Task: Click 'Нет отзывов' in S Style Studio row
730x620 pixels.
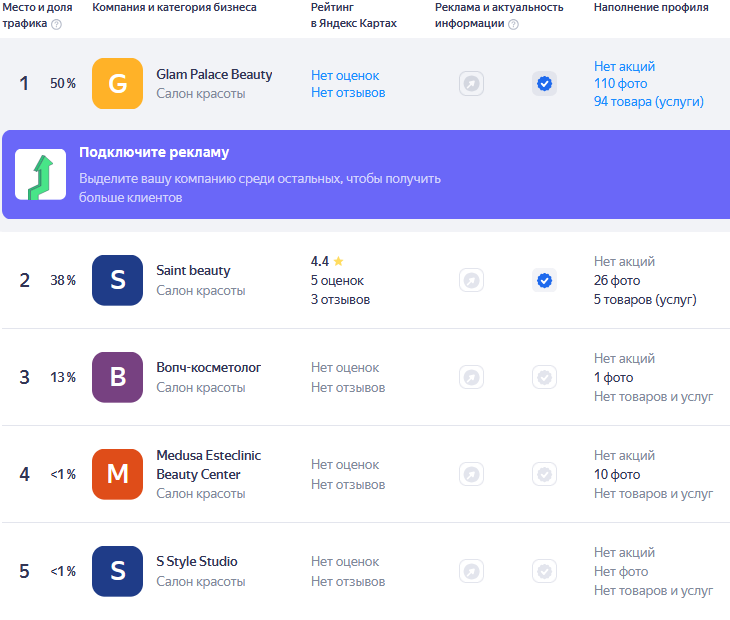Action: pos(348,581)
